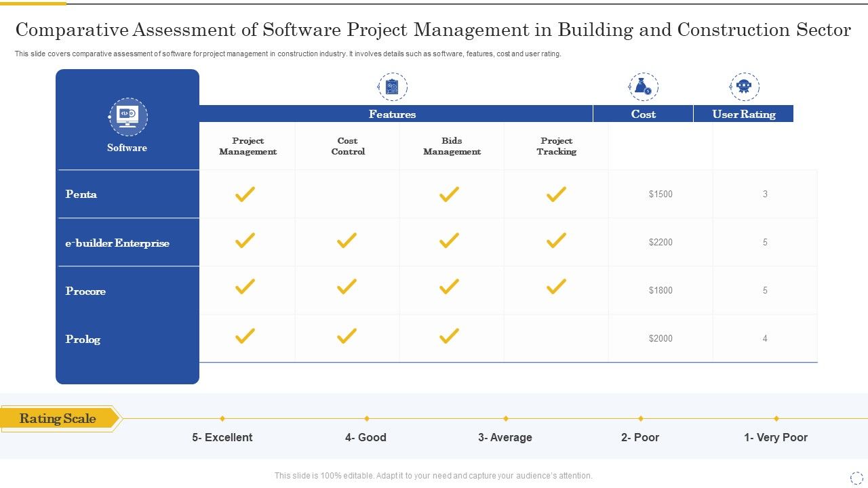Image resolution: width=868 pixels, height=488 pixels.
Task: Click the 1- Very Poor scale label
Action: pos(776,438)
